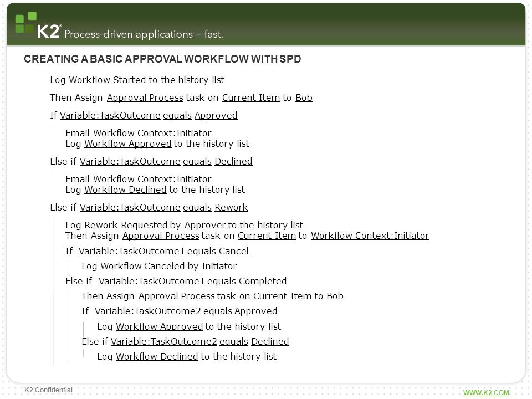
Task: Click Workflow Canceled by Initiator link
Action: [168, 266]
